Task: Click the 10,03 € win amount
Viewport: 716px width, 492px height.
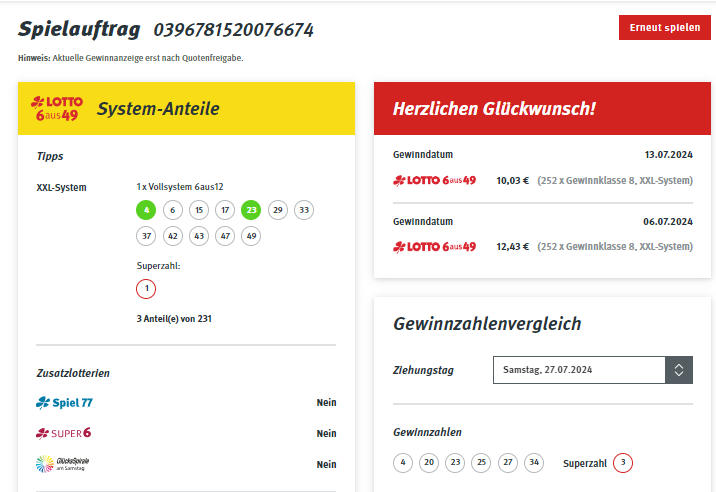Action: [512, 180]
